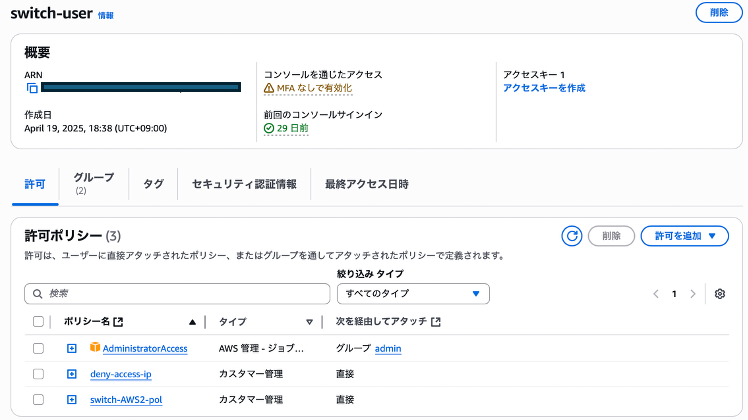
Task: Expand the deny-access-ip policy row
Action: [72, 374]
